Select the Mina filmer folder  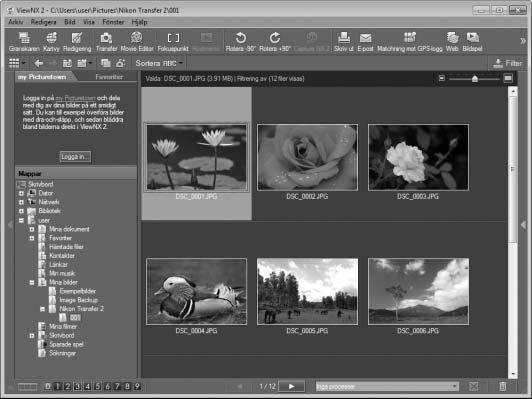(63, 326)
